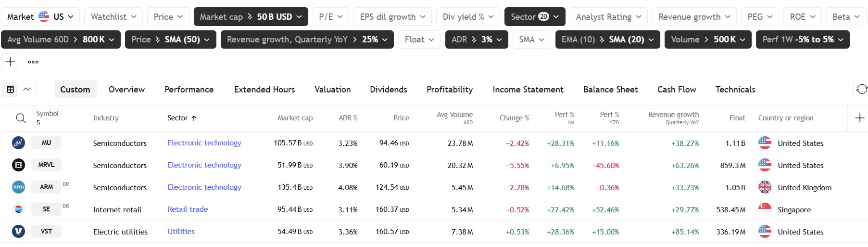Screen dimensions: 868x247
Task: Click the Retail trade sector link
Action: point(188,209)
